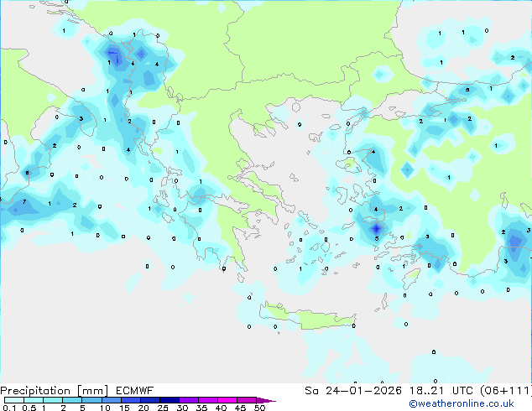Click the 'ECMWF' model label
Image resolution: width=532 pixels, height=411 pixels.
135,391
